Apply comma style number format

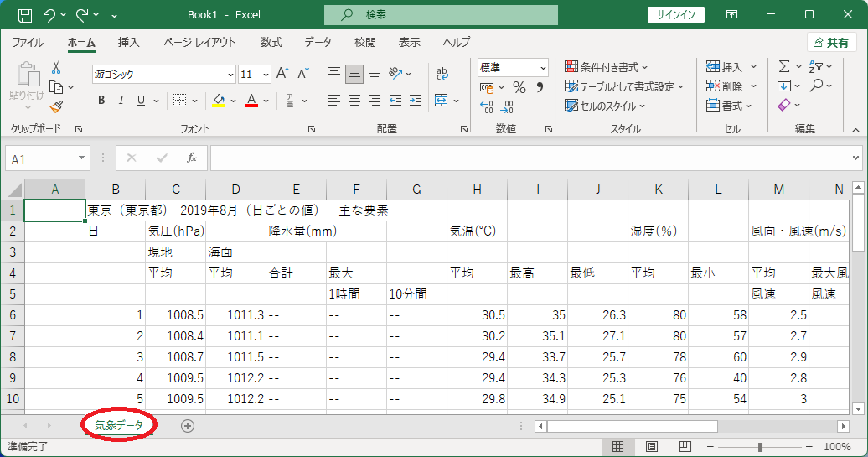point(540,87)
